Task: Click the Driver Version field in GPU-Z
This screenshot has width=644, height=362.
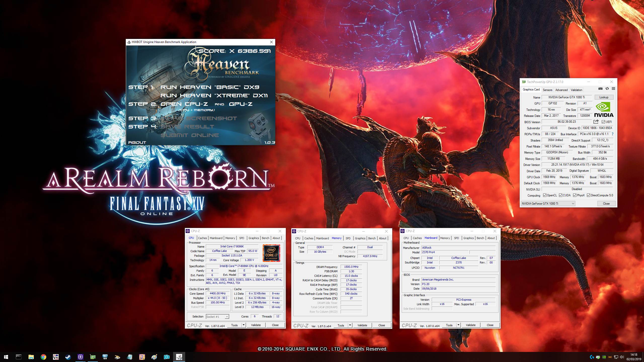Action: point(577,165)
